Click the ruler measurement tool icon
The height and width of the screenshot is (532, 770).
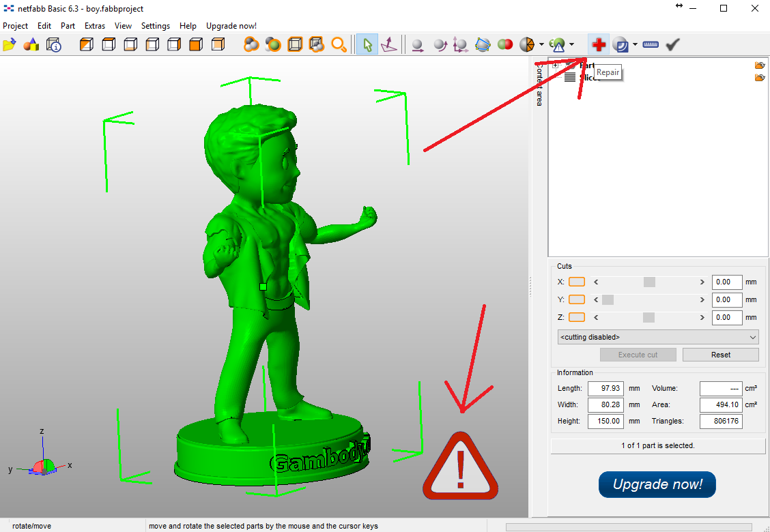pyautogui.click(x=651, y=45)
